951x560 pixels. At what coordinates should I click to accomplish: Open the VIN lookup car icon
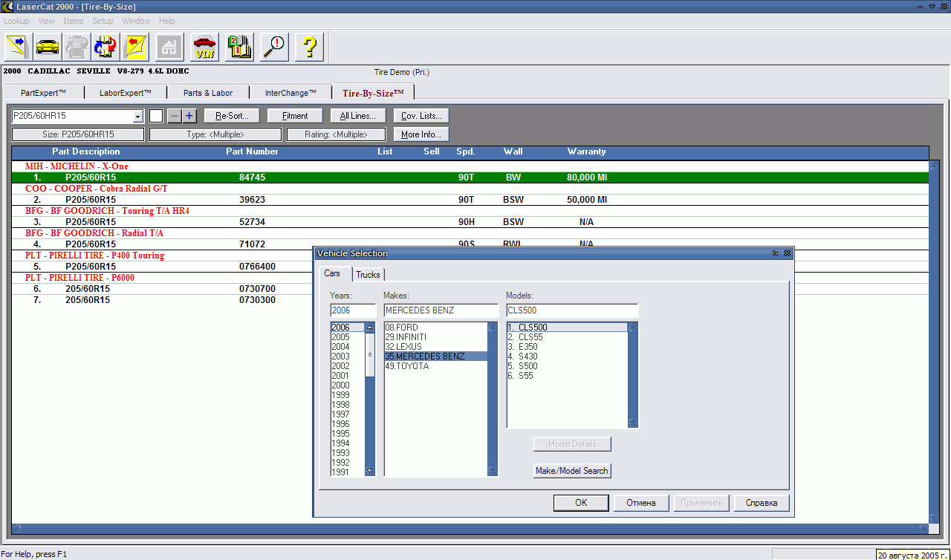(x=204, y=48)
